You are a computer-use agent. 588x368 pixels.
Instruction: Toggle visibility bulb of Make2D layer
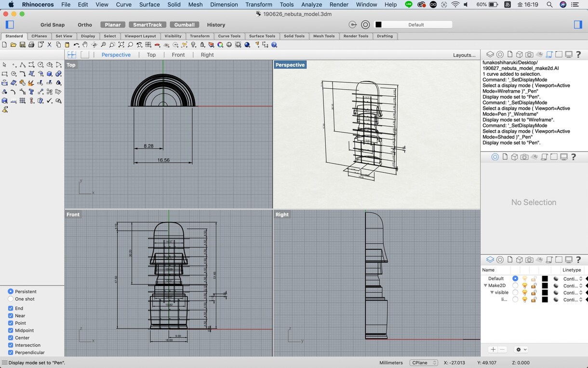(x=524, y=286)
